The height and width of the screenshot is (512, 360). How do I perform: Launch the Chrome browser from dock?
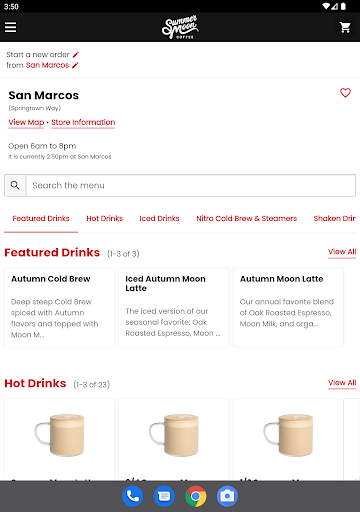196,496
